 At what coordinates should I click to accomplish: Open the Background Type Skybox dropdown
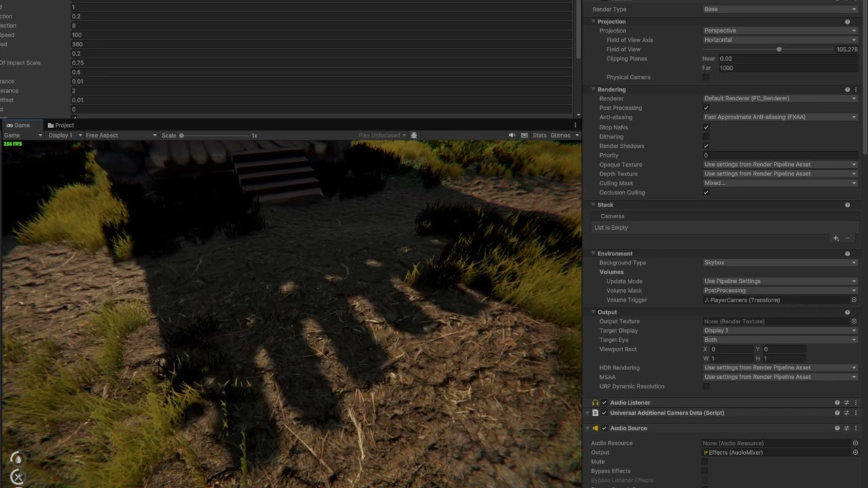pyautogui.click(x=780, y=262)
